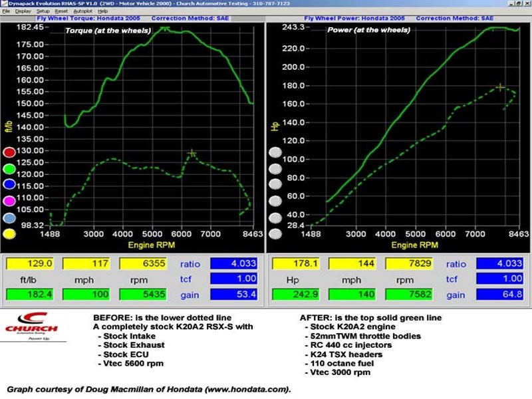Click 'Correction Method: SAE' above the power graph

tap(455, 19)
